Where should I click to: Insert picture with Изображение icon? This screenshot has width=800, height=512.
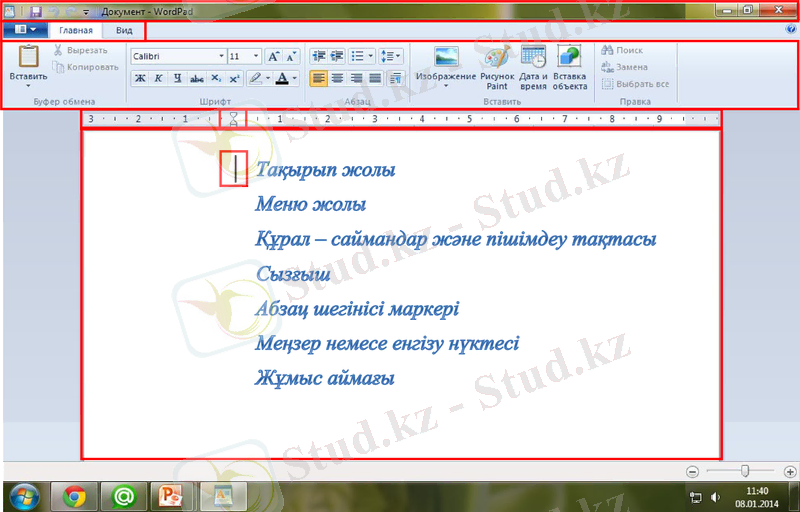point(446,57)
